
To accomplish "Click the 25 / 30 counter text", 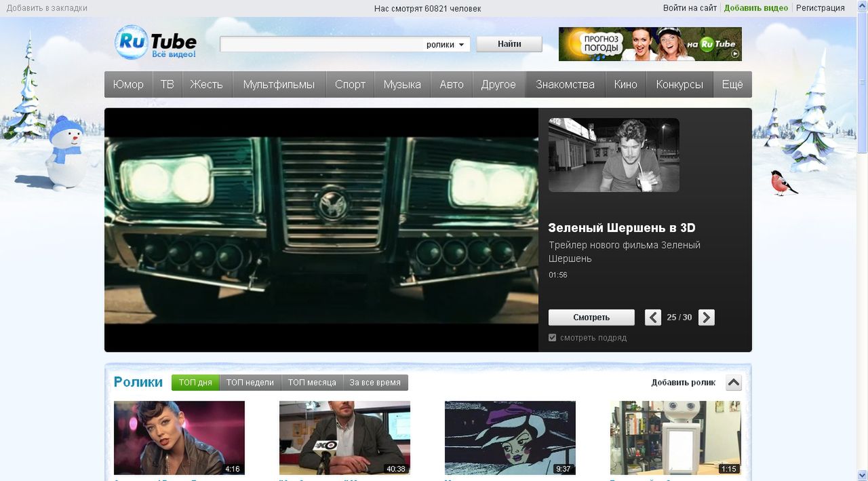I will (x=679, y=318).
